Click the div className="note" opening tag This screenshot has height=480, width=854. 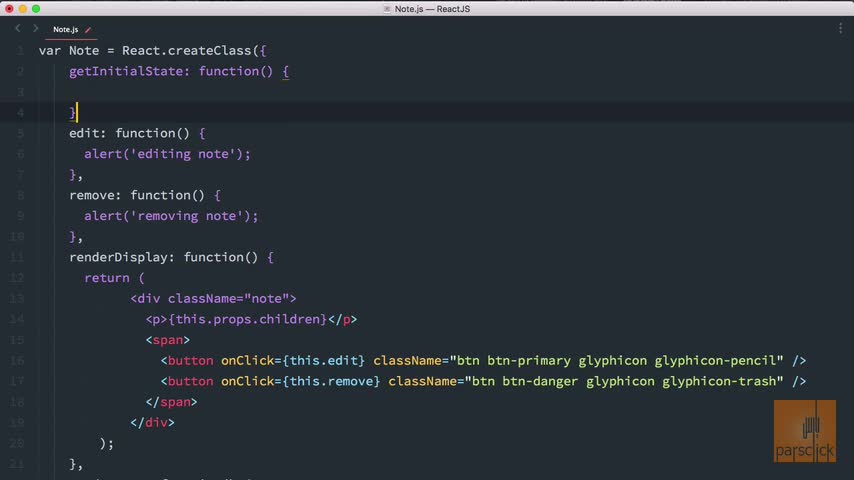click(214, 299)
